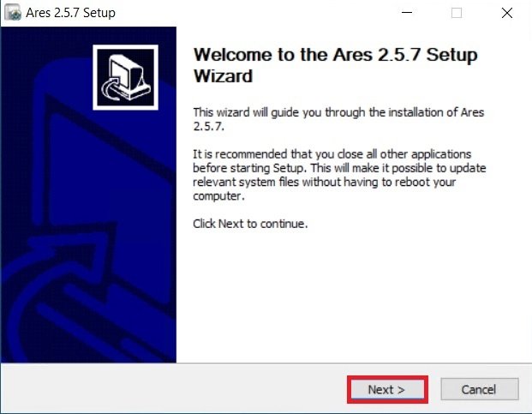
Task: Click the greyed-out maximize window icon
Action: pos(457,13)
